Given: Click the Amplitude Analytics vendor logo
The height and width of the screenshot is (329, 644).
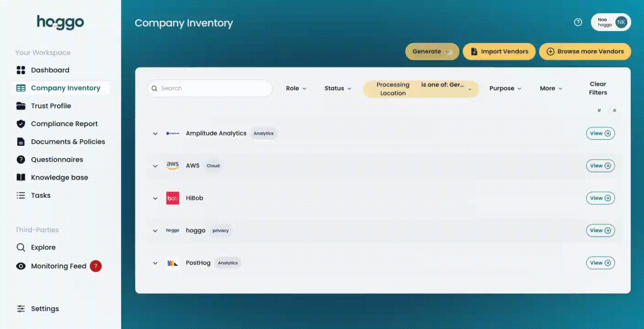Looking at the screenshot, I should [x=172, y=133].
